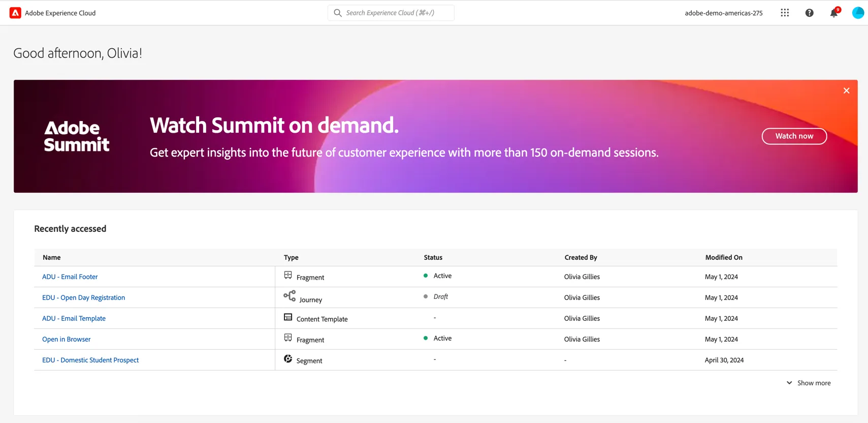Click the Segment icon for EDU - Domestic Student Prospect
Image resolution: width=868 pixels, height=423 pixels.
click(x=288, y=358)
